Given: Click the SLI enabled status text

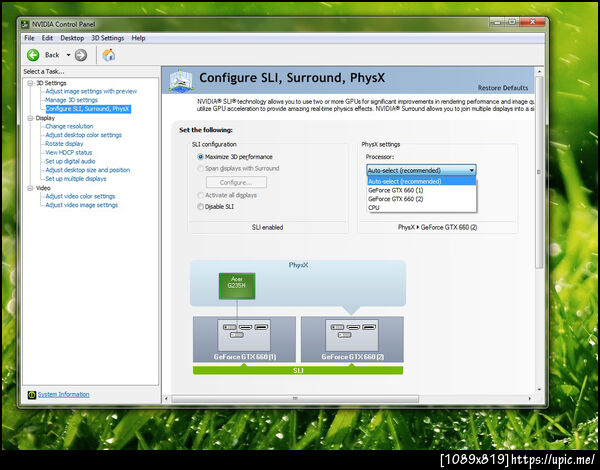Looking at the screenshot, I should pos(267,227).
